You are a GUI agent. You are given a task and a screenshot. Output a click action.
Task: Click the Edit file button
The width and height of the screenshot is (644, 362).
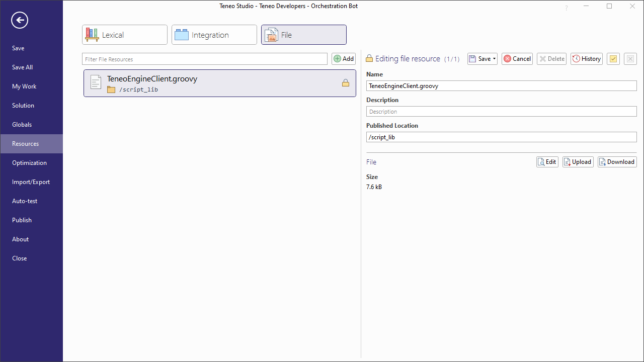tap(547, 162)
